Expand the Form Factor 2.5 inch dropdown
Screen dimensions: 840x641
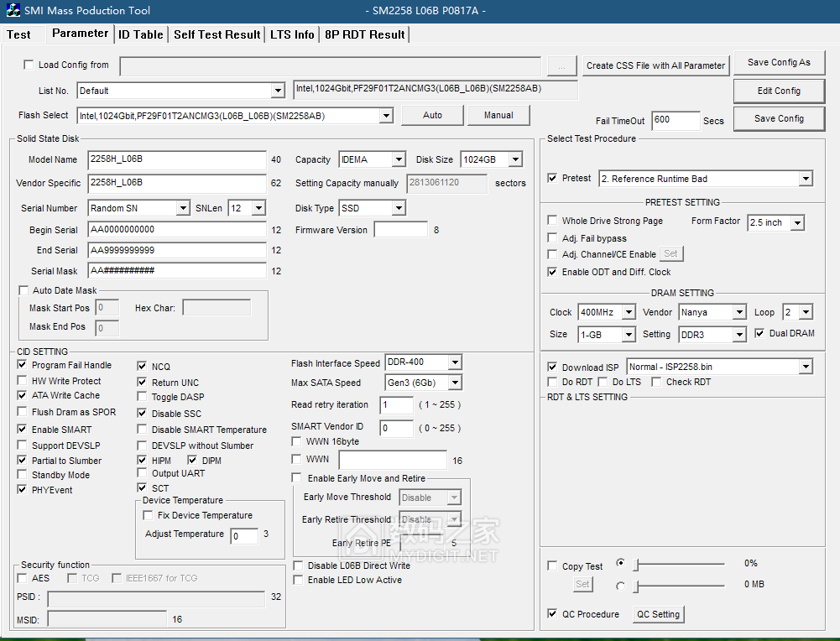pos(799,222)
